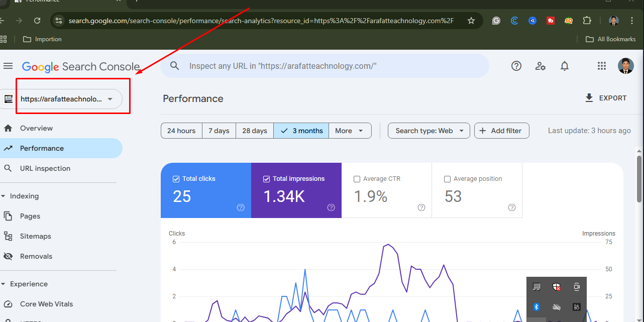Open Users and settings icon
Screen dimensions: 644x322
541,66
